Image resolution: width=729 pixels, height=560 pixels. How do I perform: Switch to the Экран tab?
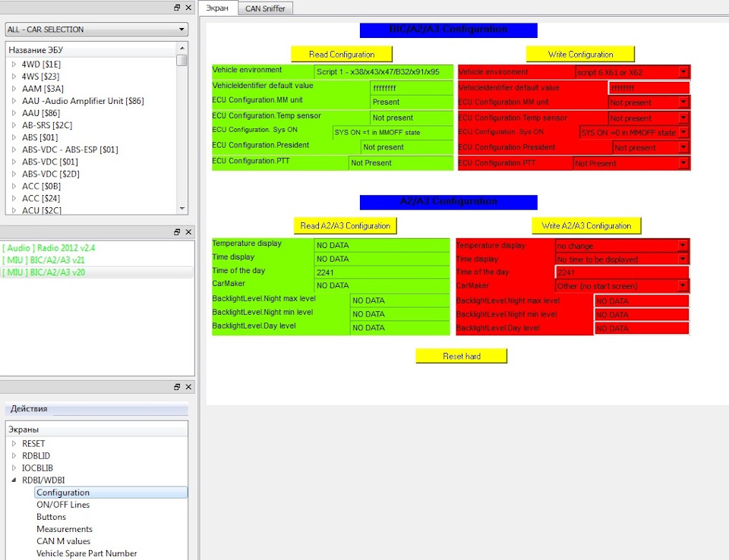(x=218, y=8)
